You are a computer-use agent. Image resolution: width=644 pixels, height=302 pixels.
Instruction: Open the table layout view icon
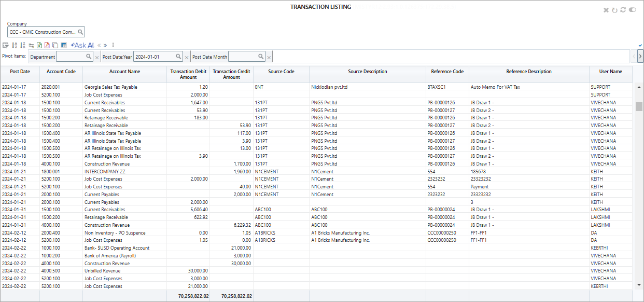64,45
